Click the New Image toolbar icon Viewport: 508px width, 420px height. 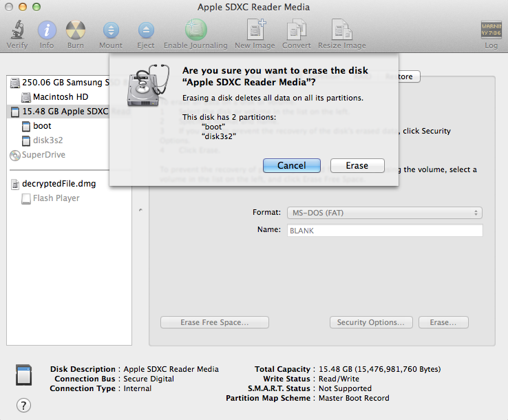pos(256,30)
